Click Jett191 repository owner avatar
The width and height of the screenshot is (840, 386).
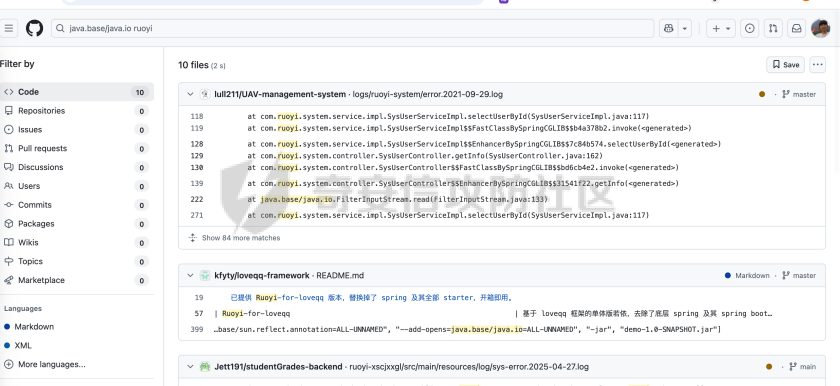pos(205,367)
